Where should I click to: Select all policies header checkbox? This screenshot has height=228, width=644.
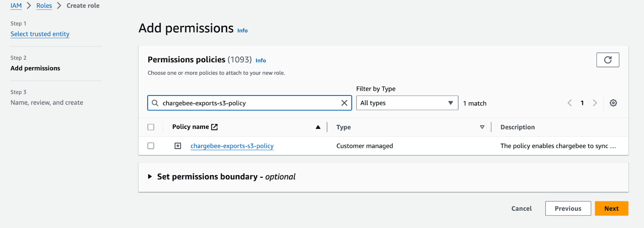tap(151, 127)
